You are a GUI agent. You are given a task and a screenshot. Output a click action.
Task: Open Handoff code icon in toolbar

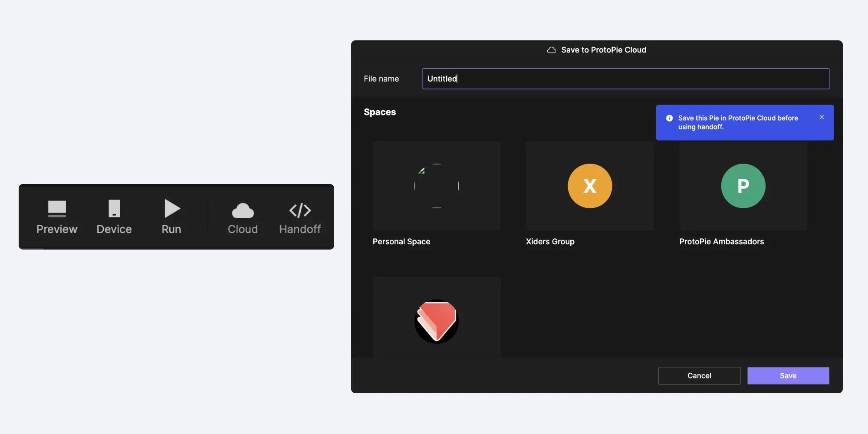click(x=300, y=210)
